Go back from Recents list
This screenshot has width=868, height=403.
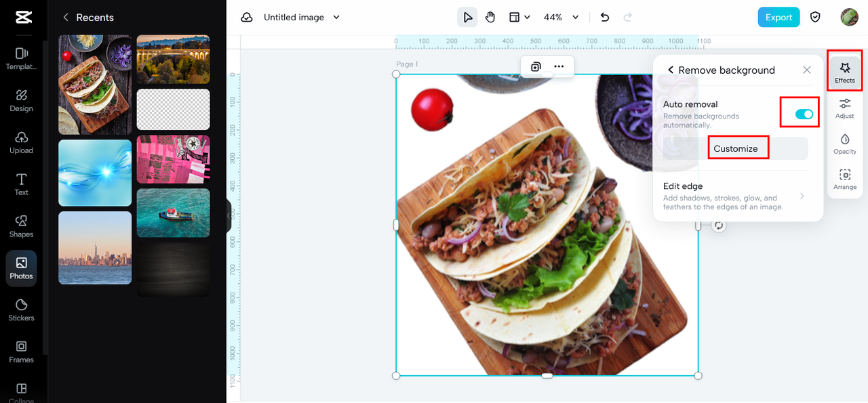(x=66, y=18)
